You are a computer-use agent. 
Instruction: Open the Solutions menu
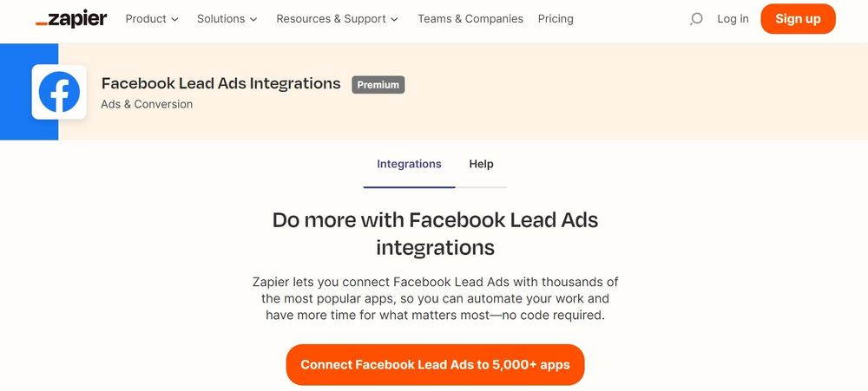227,19
